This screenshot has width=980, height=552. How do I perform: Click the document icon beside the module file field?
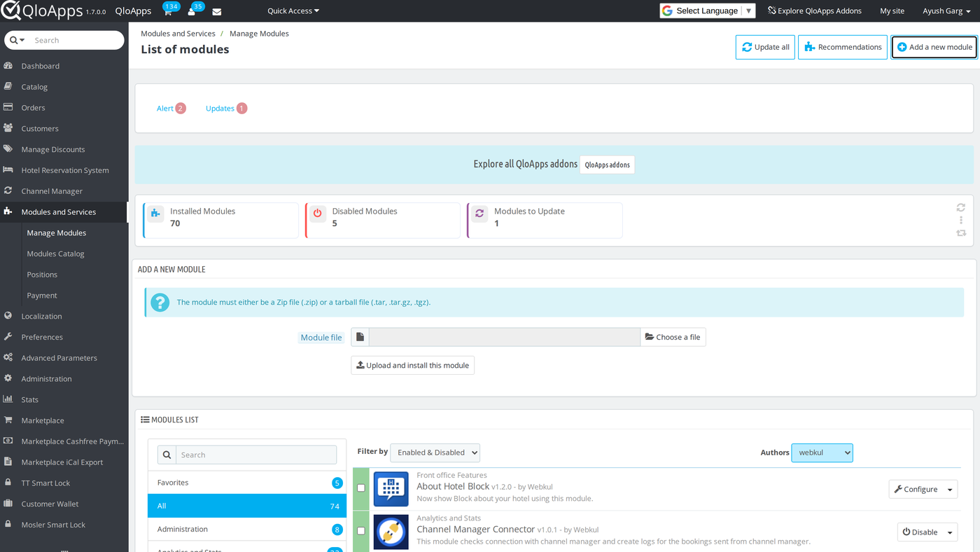(x=360, y=337)
